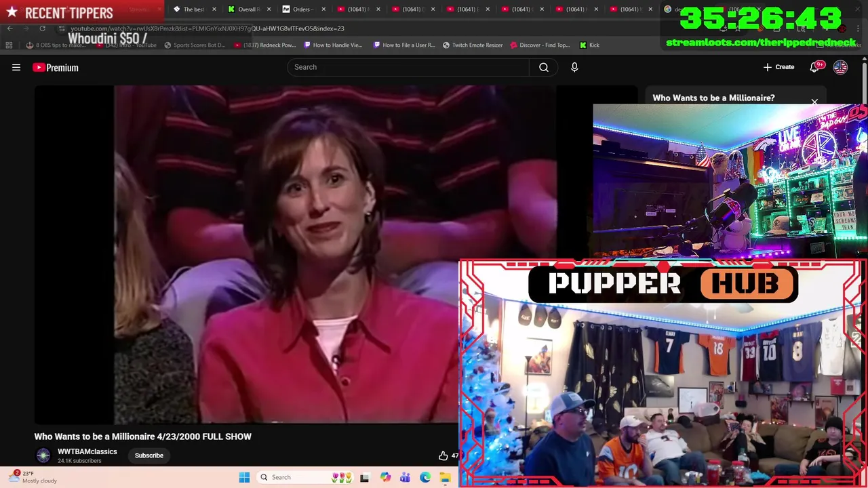Open 'Twitch Emote Resizer' bookmark

[473, 45]
